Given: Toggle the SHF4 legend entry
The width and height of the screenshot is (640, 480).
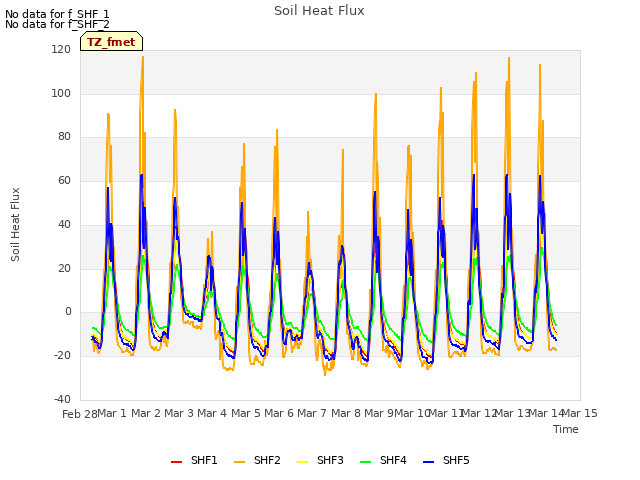Looking at the screenshot, I should [384, 460].
